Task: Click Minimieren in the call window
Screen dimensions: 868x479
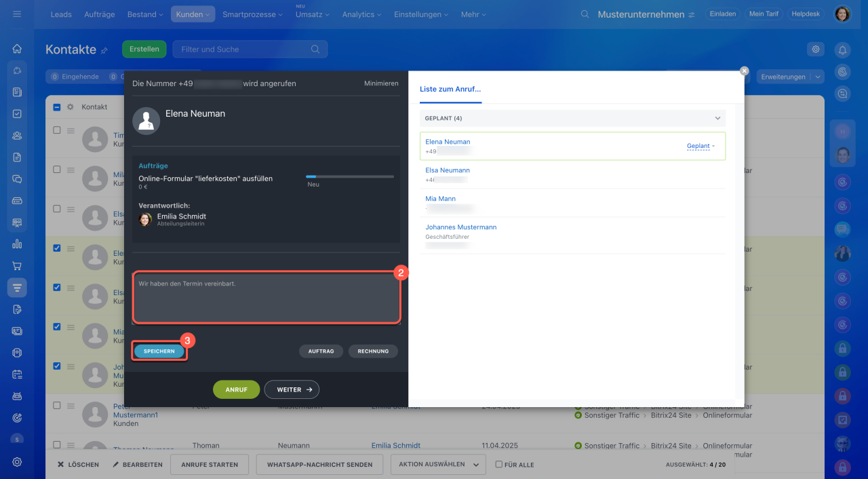Action: (x=381, y=83)
